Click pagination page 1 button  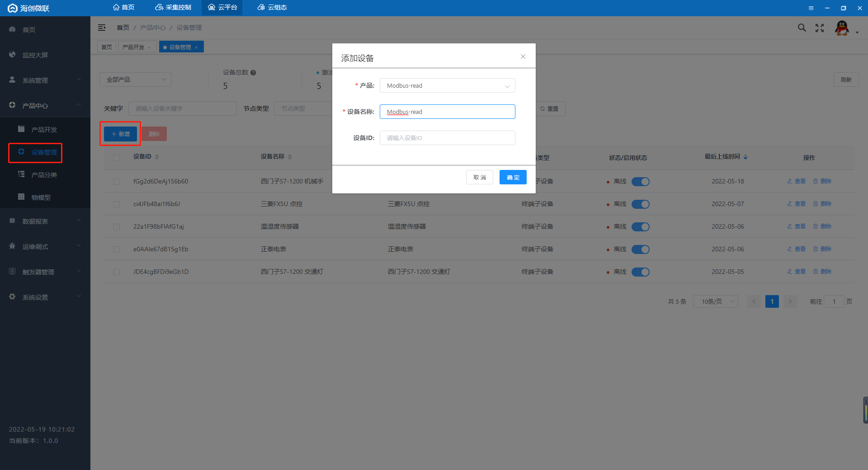click(772, 301)
